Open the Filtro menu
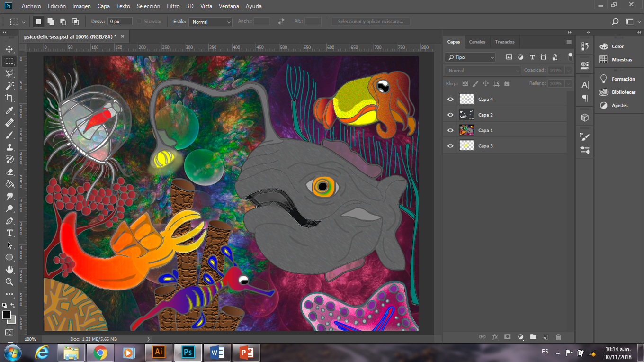This screenshot has height=362, width=644. [x=173, y=6]
